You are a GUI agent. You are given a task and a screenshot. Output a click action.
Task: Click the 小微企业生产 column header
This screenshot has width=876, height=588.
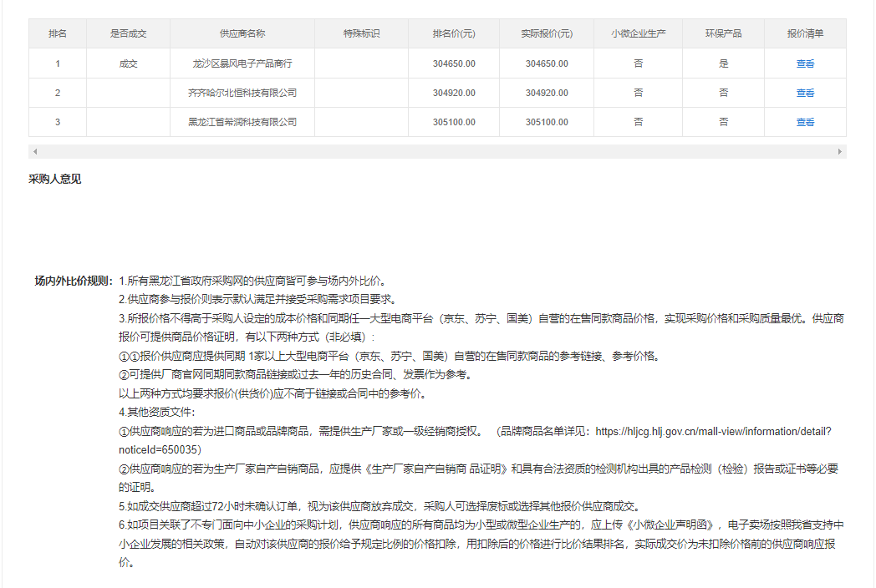pos(638,33)
